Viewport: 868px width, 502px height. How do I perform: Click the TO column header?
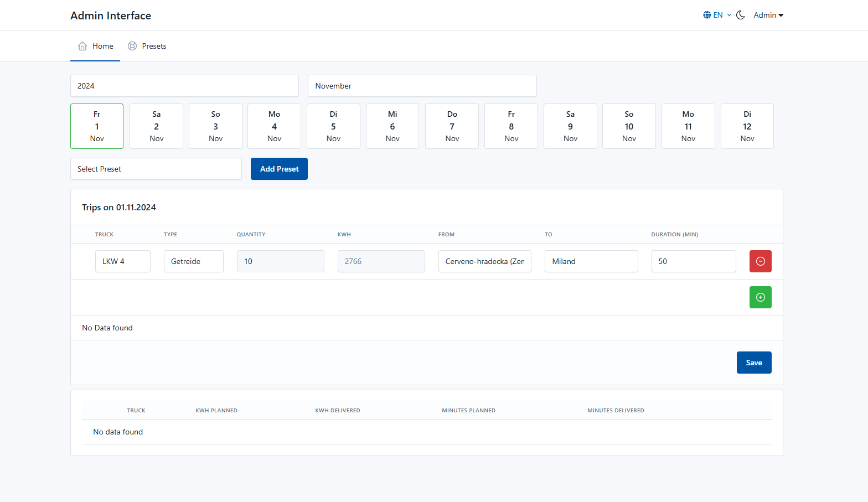549,235
